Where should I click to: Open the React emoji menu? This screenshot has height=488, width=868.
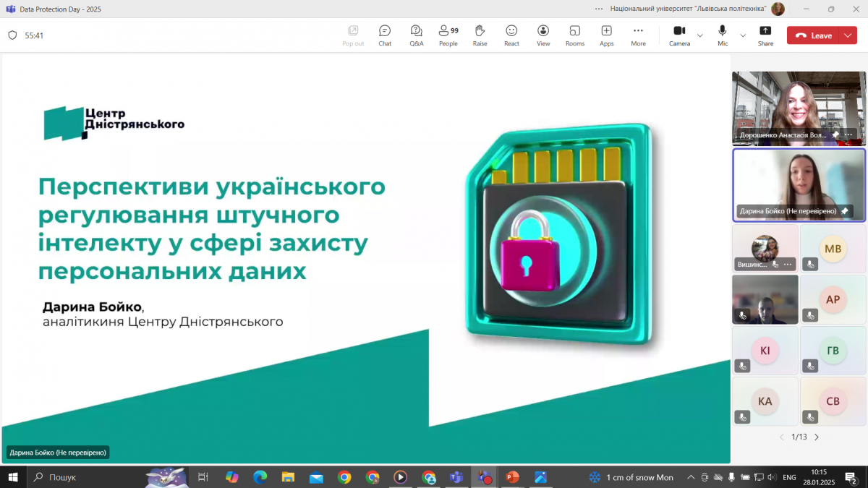(511, 34)
